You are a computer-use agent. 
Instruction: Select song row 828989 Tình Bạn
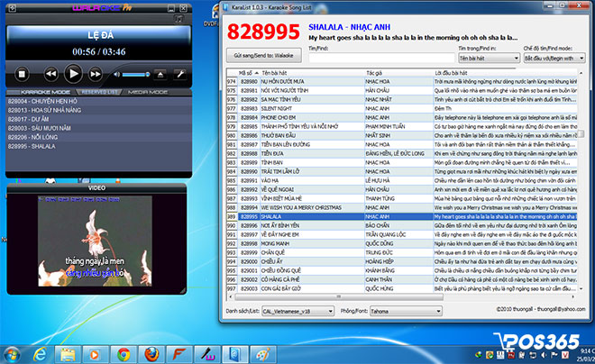[401, 163]
